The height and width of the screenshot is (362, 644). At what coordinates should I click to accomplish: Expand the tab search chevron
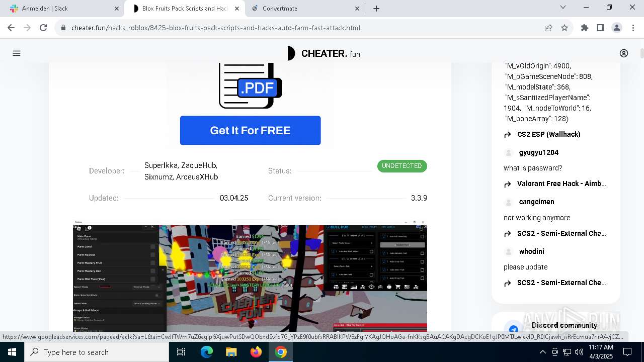pos(563,7)
